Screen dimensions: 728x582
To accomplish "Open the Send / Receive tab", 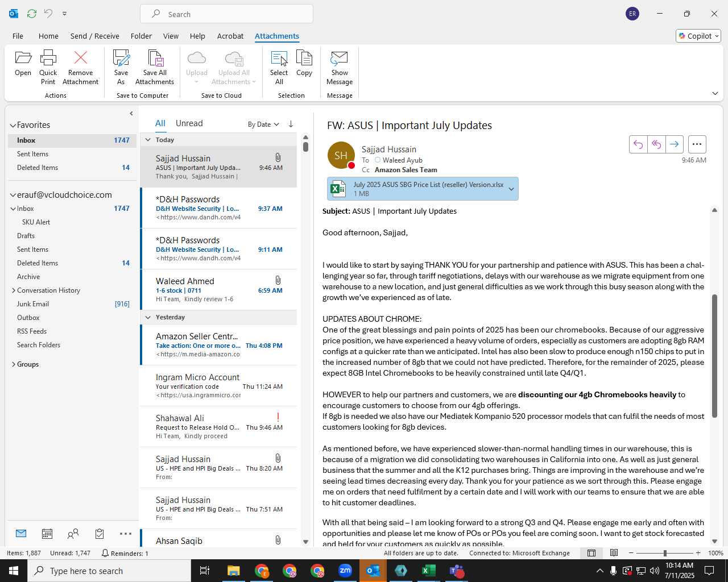I will click(x=95, y=36).
